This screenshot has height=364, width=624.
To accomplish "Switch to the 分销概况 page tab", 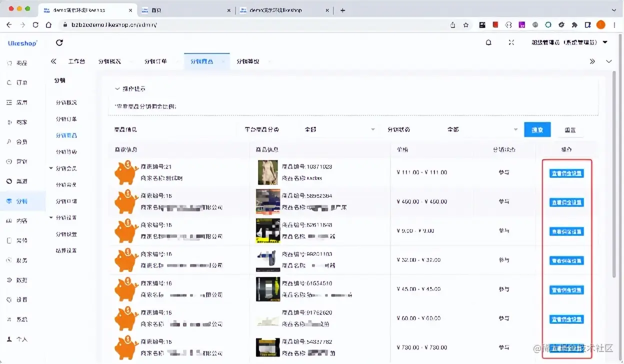I will 109,61.
